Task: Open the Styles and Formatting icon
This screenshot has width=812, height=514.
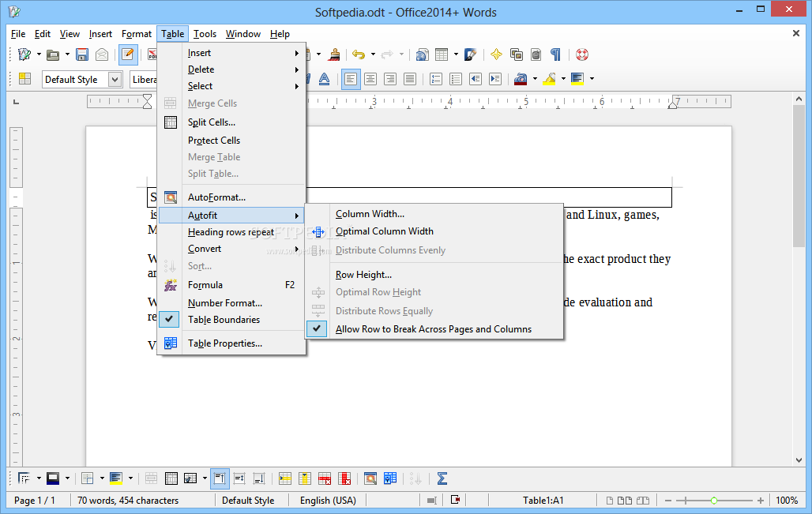Action: (24, 79)
